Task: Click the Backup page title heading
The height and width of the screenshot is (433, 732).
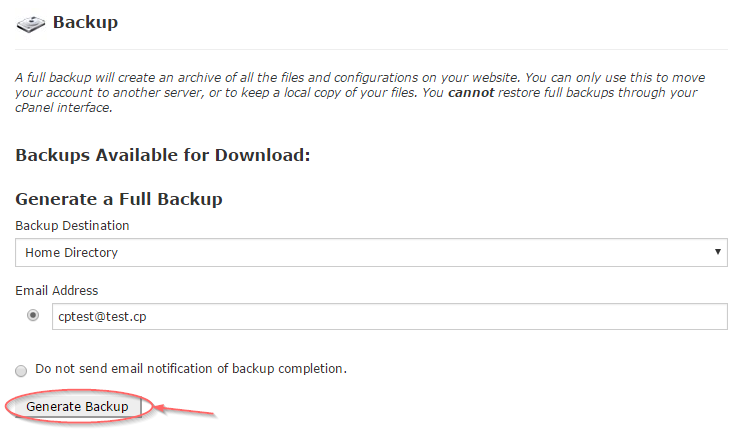Action: (x=85, y=22)
